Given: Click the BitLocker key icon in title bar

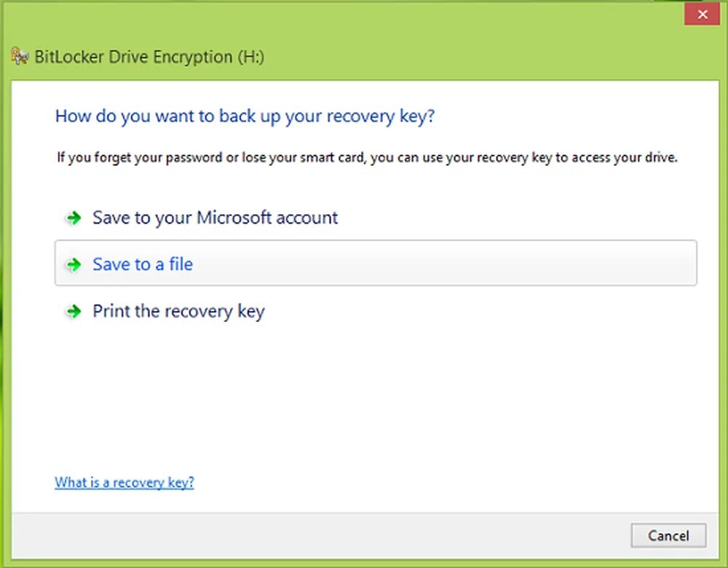Looking at the screenshot, I should pyautogui.click(x=20, y=57).
